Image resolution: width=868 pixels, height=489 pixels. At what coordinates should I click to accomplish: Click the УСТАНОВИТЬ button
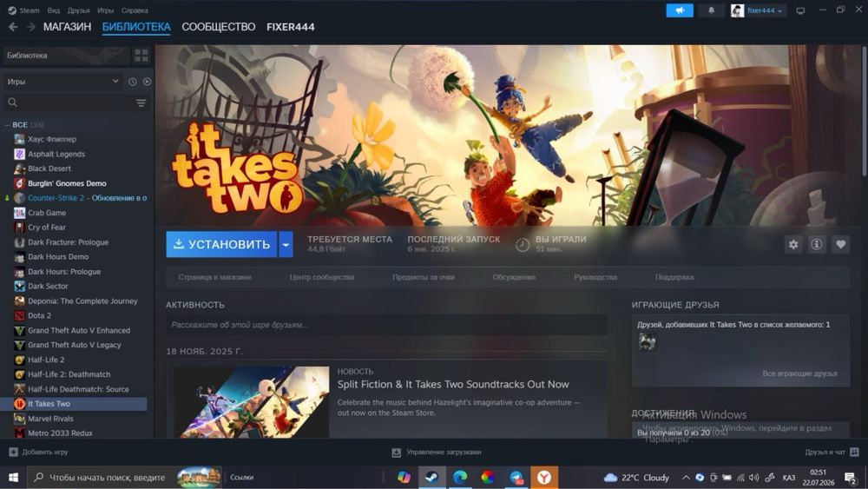click(x=221, y=244)
